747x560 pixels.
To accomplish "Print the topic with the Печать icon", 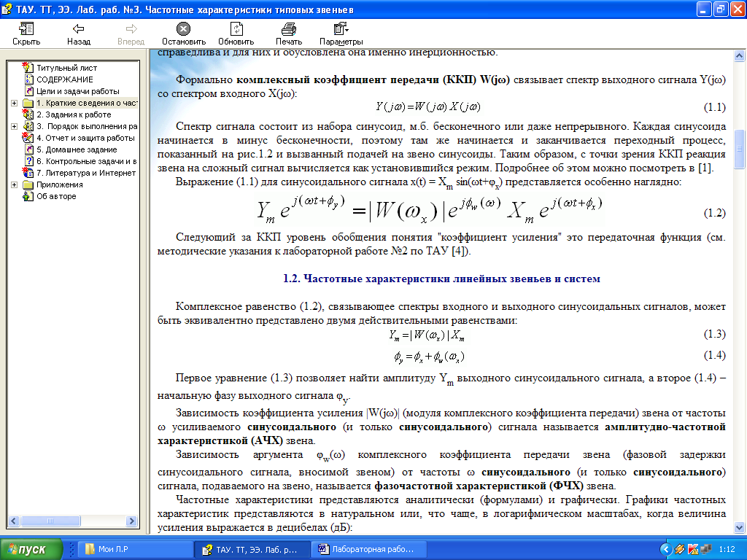I will point(289,29).
